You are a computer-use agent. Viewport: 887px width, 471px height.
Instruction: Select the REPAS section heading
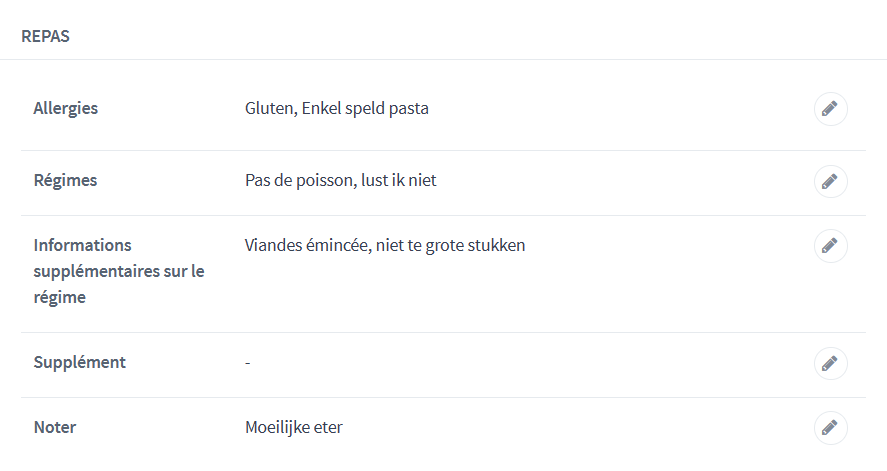45,36
